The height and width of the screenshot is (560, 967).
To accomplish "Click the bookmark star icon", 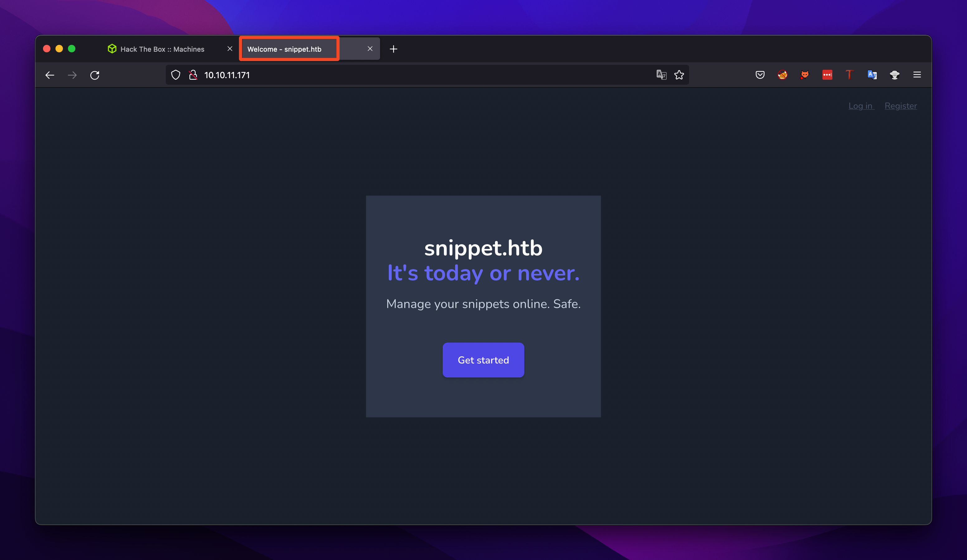I will click(x=680, y=75).
